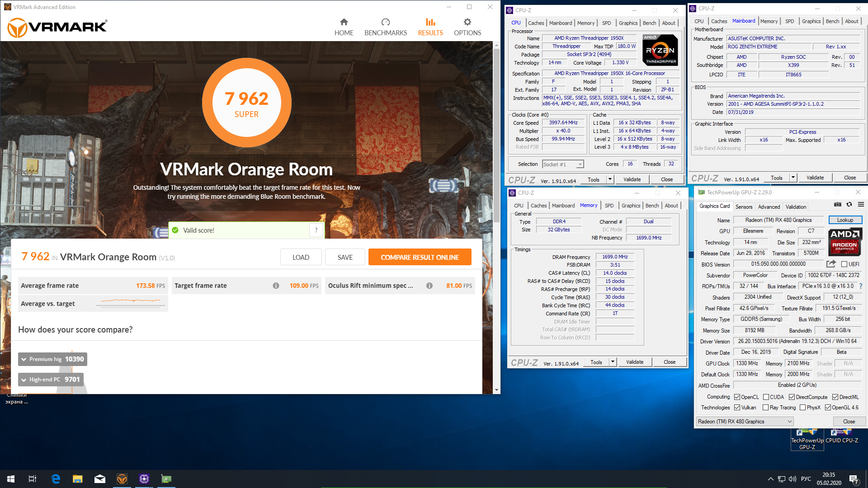Click Close button in GPU-Z

(x=849, y=422)
